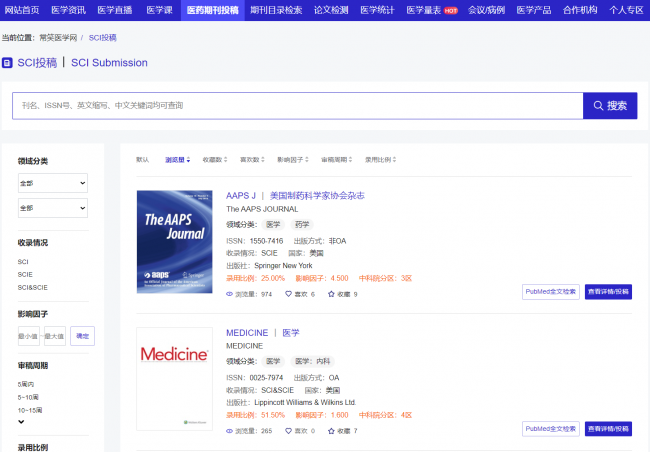The width and height of the screenshot is (650, 452).
Task: Open the 医学资讯 menu item
Action: coord(68,10)
